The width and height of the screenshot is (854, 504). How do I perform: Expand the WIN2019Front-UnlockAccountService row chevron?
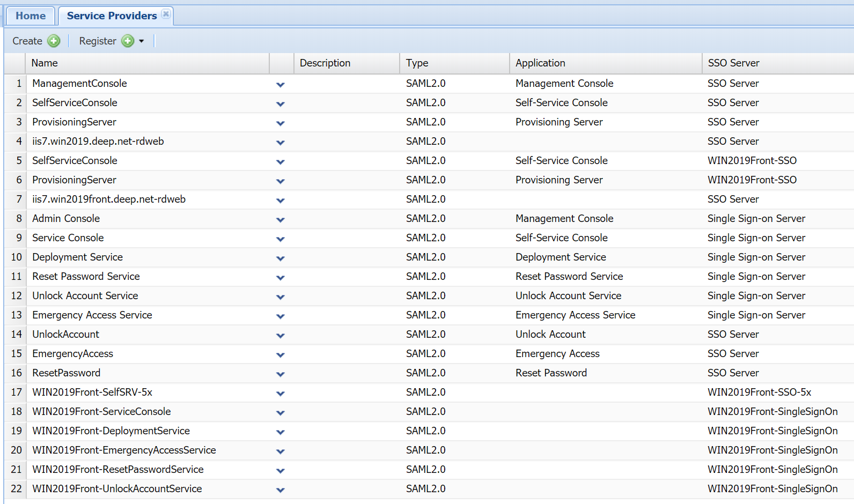point(280,490)
